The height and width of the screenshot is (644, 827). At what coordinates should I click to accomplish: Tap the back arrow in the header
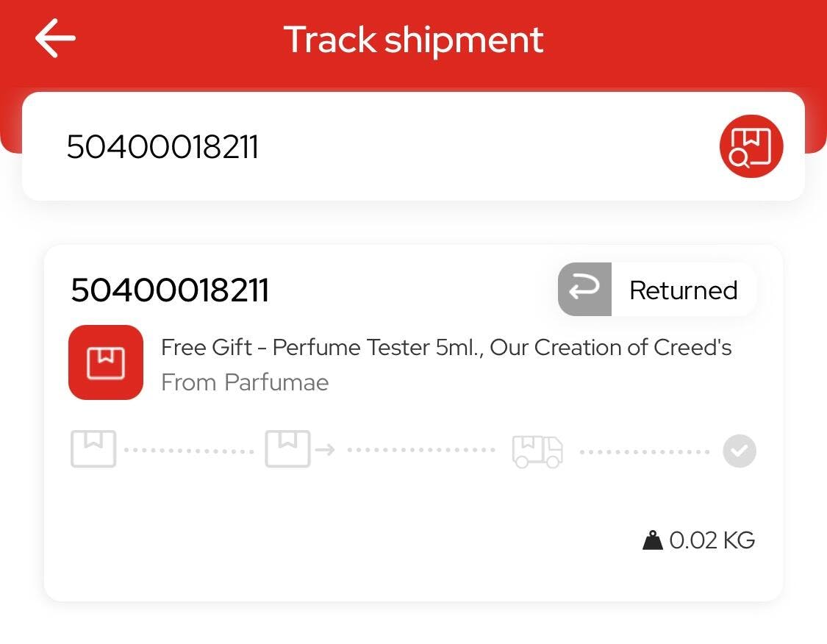pos(55,38)
